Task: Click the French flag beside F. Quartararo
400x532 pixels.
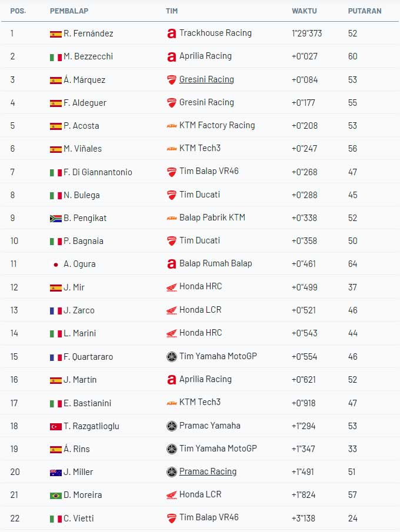Action: (56, 357)
